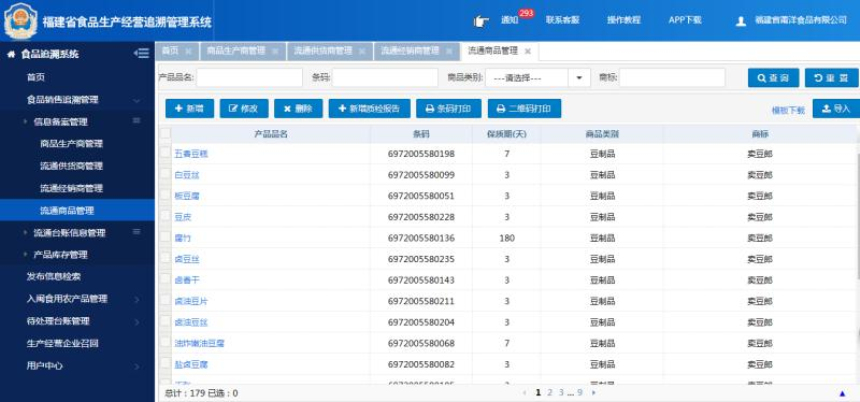Close the 商品生产商管理 tab with its X
The image size is (860, 402).
pos(275,51)
